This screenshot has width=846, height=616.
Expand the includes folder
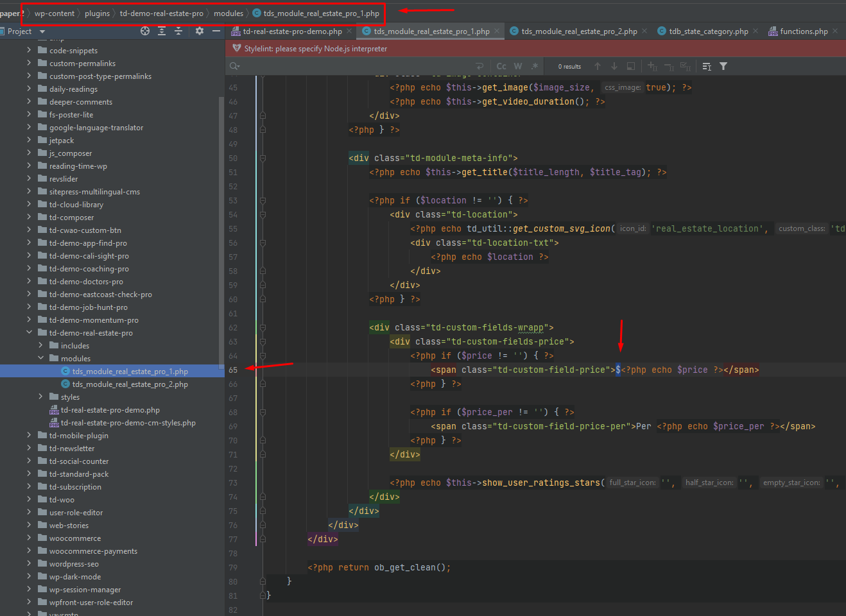[x=40, y=345]
